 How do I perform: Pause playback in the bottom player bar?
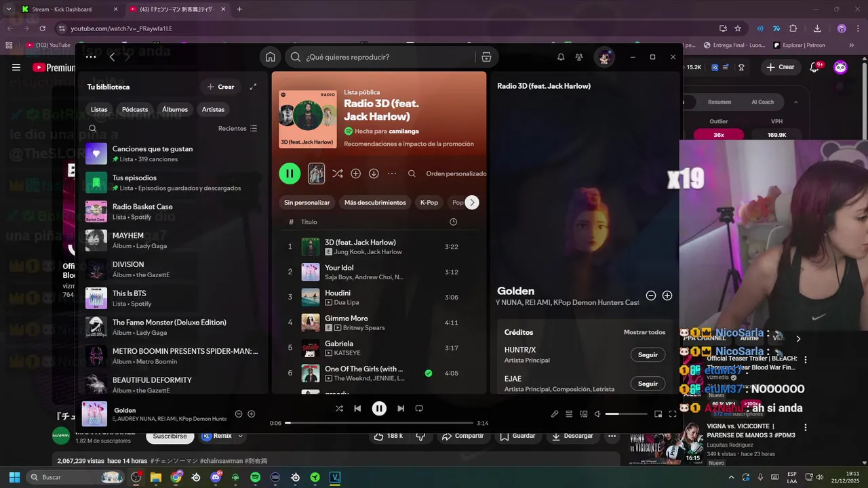point(379,408)
